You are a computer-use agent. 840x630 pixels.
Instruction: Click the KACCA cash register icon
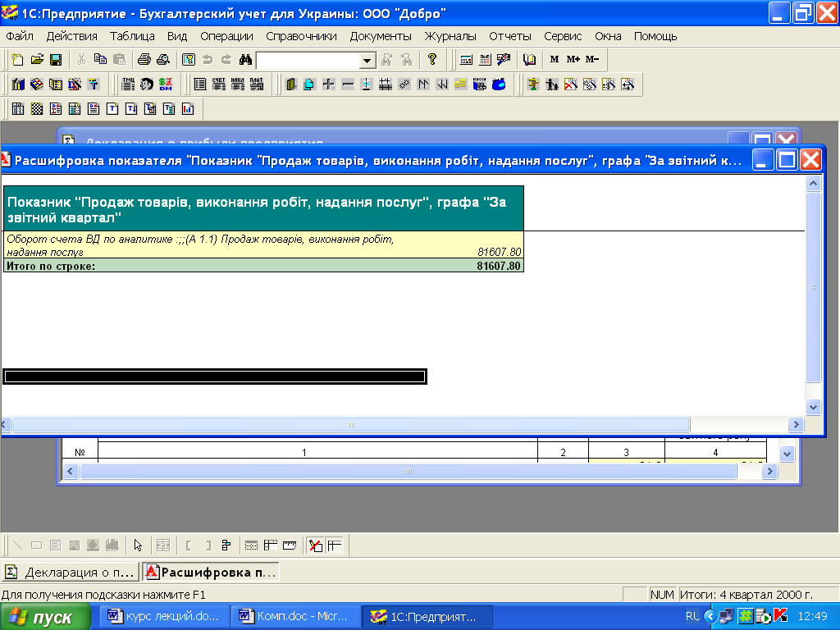click(x=479, y=84)
